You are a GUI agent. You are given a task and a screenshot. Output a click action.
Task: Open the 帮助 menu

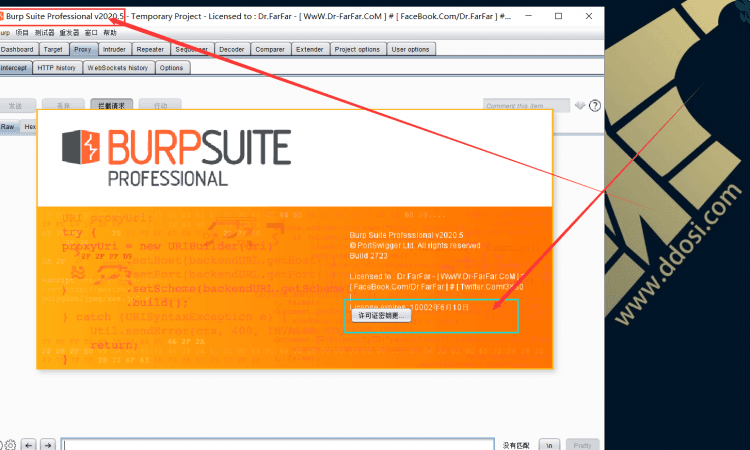(x=110, y=33)
